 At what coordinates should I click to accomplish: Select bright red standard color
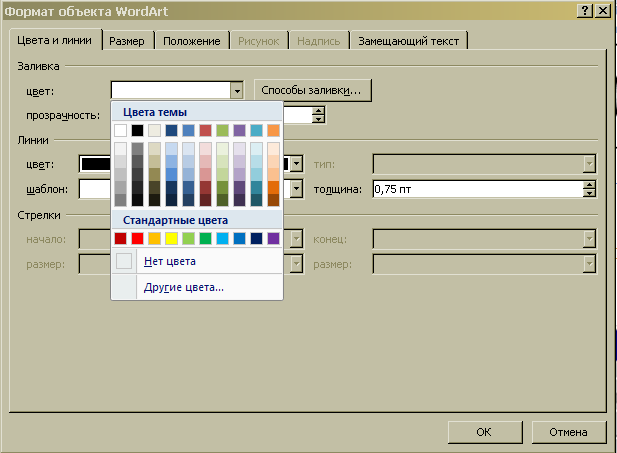[x=137, y=238]
